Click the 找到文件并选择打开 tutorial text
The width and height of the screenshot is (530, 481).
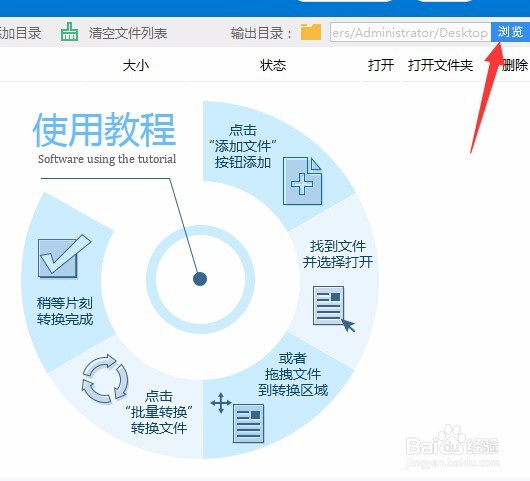coord(338,254)
